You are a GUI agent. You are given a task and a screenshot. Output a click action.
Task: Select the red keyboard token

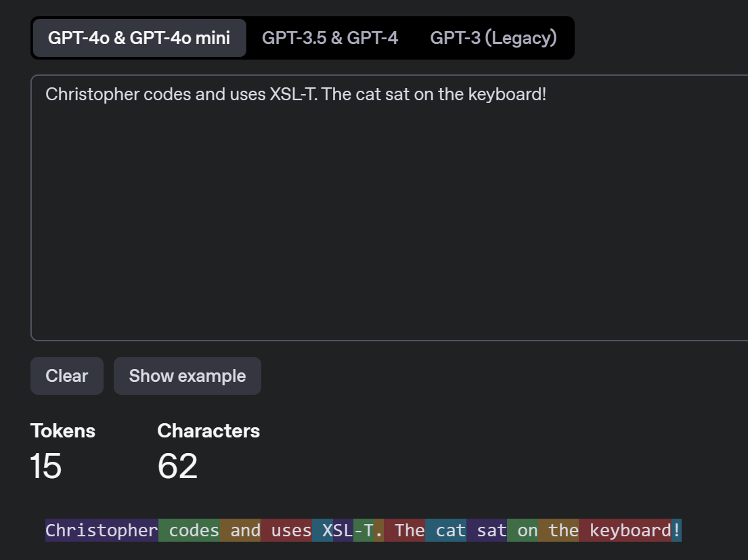coord(625,530)
